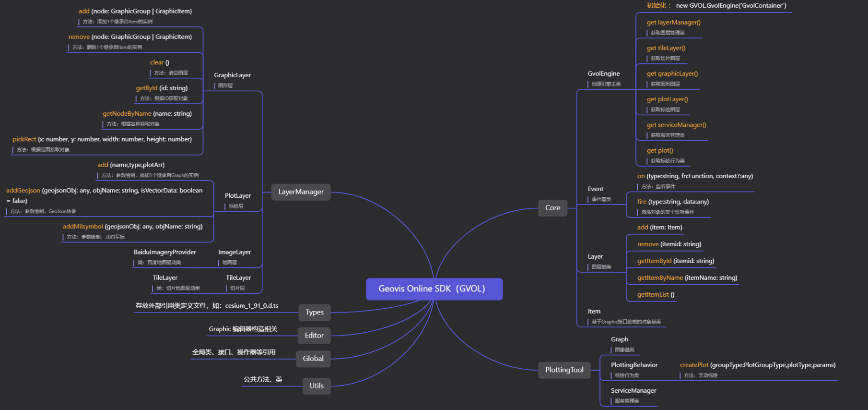Click the TileLayer 切片地图驱动类 node
The width and height of the screenshot is (868, 410).
176,282
